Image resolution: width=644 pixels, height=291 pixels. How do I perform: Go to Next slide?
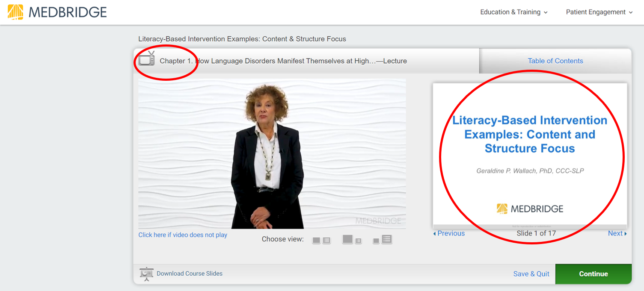click(617, 233)
